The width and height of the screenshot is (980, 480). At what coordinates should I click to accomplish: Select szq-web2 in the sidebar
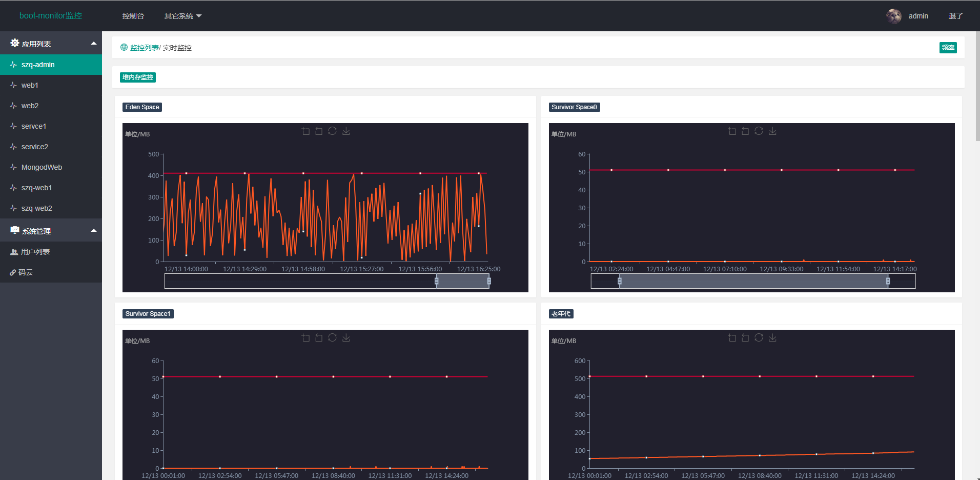tap(51, 208)
